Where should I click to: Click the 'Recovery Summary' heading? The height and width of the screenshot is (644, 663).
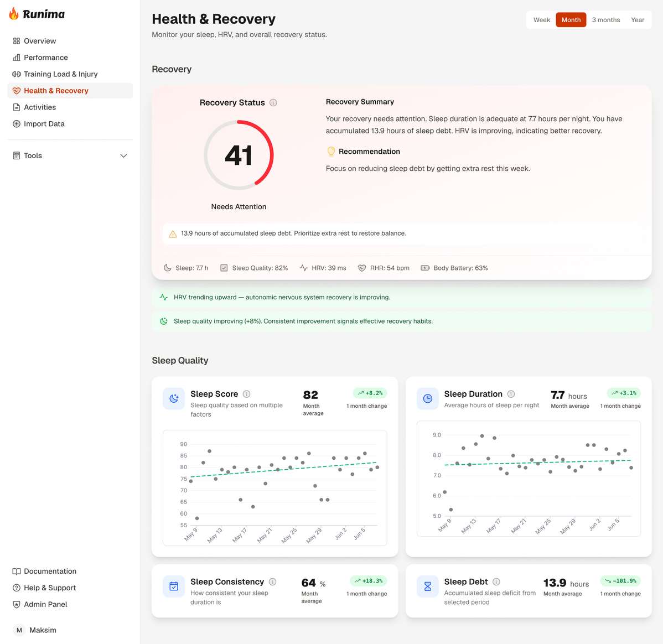pos(360,102)
